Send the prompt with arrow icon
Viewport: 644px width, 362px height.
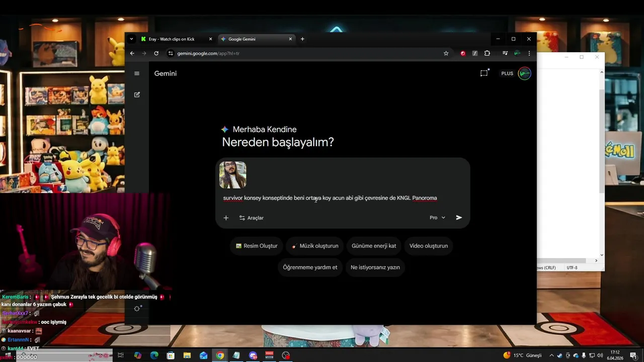point(459,218)
